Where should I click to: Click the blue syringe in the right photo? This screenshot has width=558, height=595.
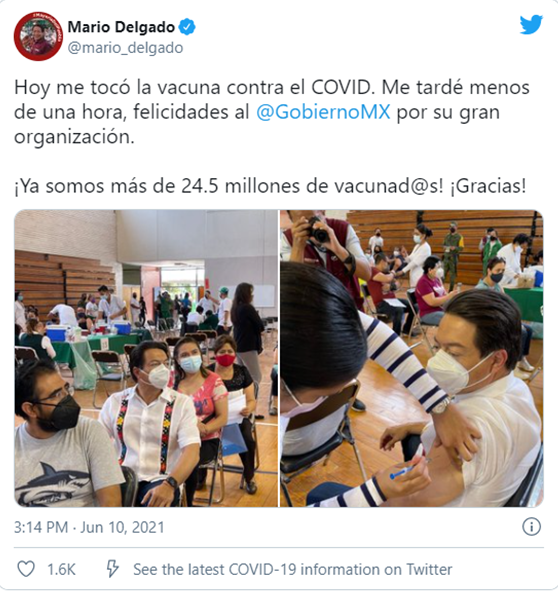(402, 473)
